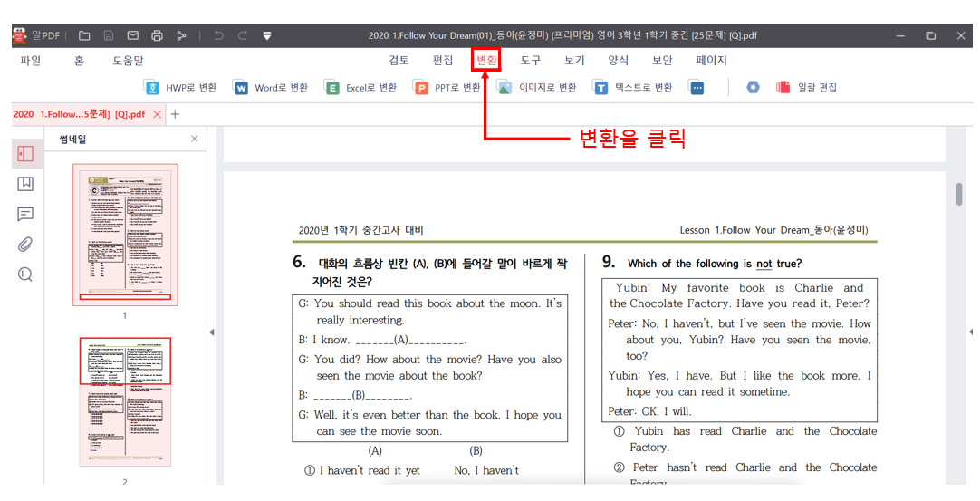Open the 홈 tab
This screenshot has width=980, height=501.
pos(79,60)
